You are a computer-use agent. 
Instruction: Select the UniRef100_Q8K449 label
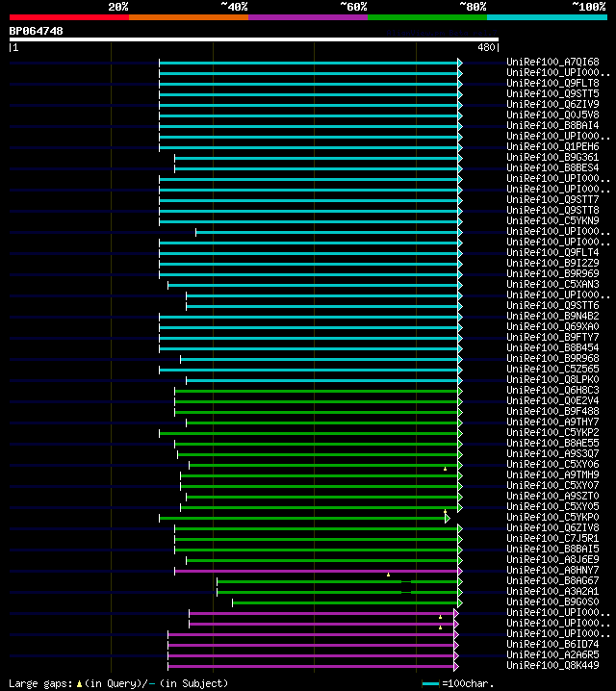552,665
